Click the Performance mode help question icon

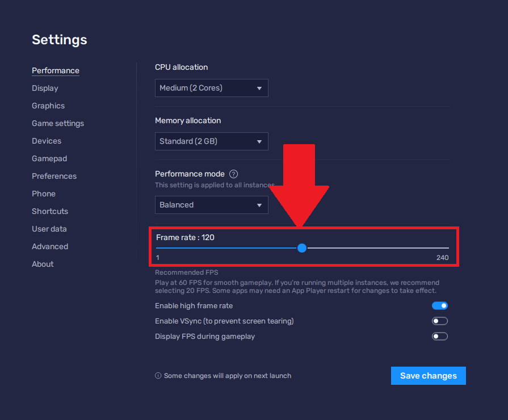click(233, 174)
